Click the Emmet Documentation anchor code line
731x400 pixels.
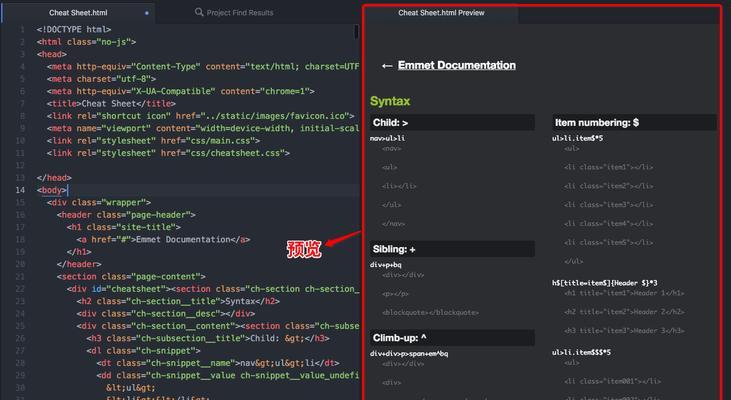click(x=164, y=240)
